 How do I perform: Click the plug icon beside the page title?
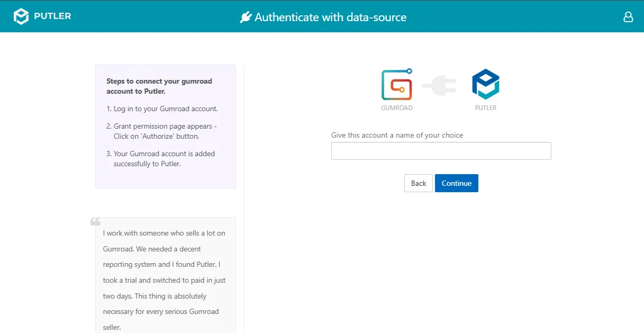pyautogui.click(x=246, y=17)
